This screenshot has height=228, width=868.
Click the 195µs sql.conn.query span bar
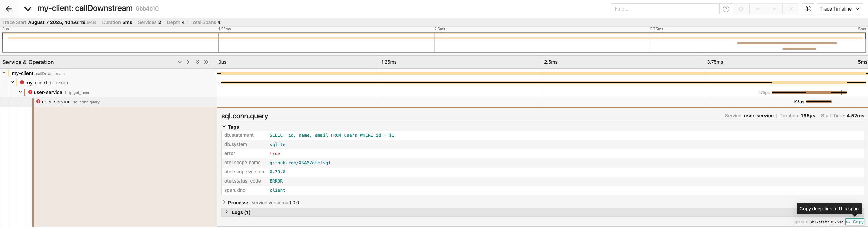pyautogui.click(x=818, y=102)
